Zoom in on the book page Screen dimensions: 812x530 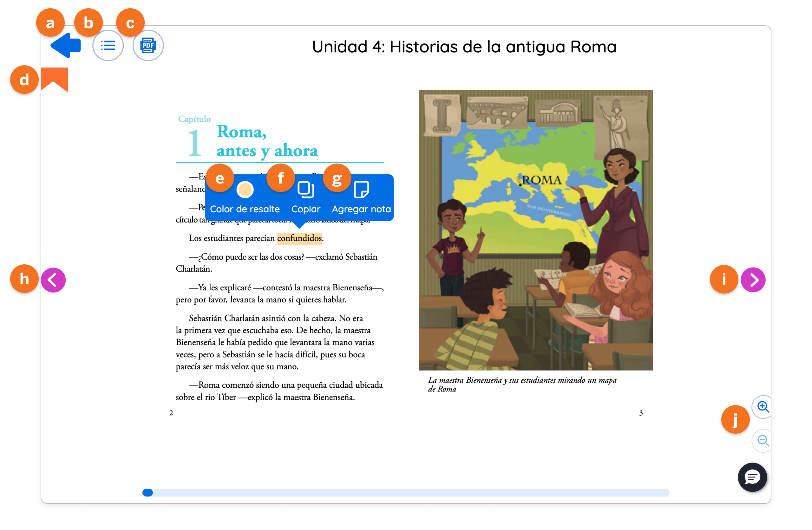tap(762, 407)
